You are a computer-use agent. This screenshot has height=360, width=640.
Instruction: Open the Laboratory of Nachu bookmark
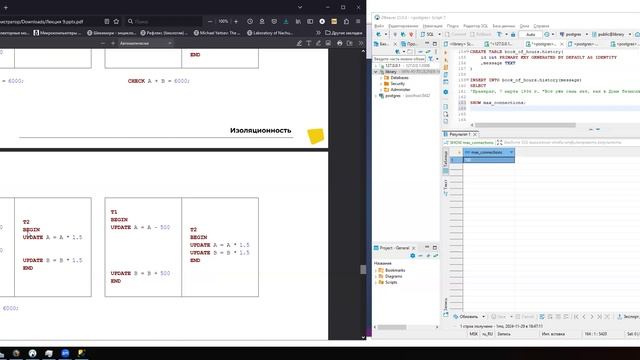click(269, 33)
